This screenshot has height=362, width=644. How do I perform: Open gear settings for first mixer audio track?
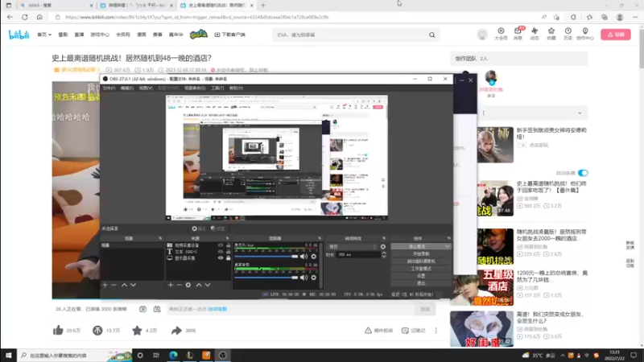313,257
